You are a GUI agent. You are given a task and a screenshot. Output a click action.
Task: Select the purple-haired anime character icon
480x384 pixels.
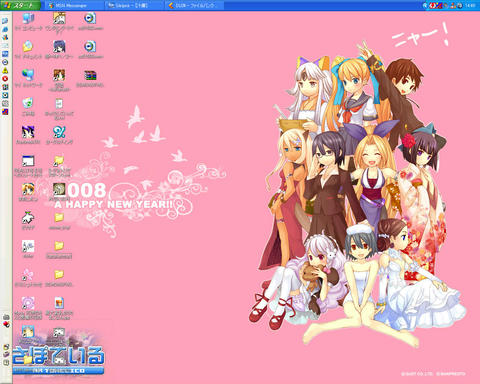pos(59,47)
